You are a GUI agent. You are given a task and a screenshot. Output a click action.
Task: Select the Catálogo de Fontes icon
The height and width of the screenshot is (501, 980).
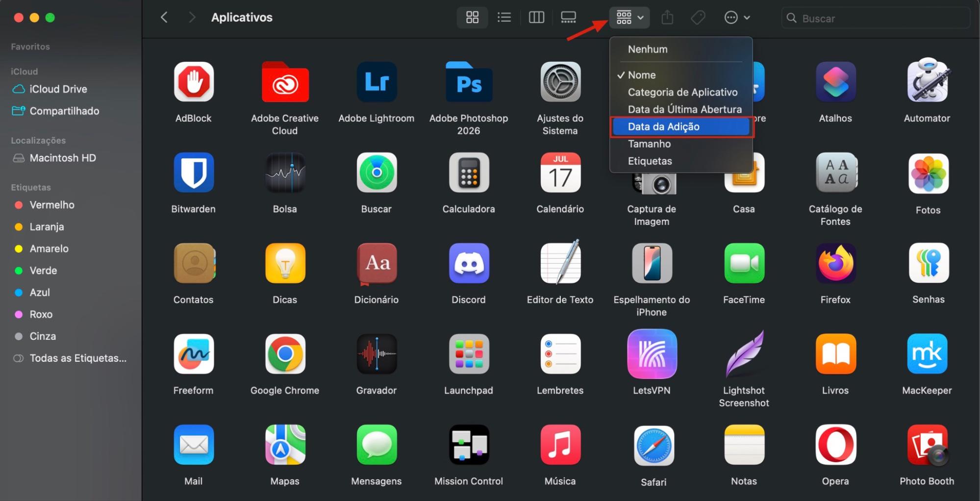pyautogui.click(x=836, y=172)
